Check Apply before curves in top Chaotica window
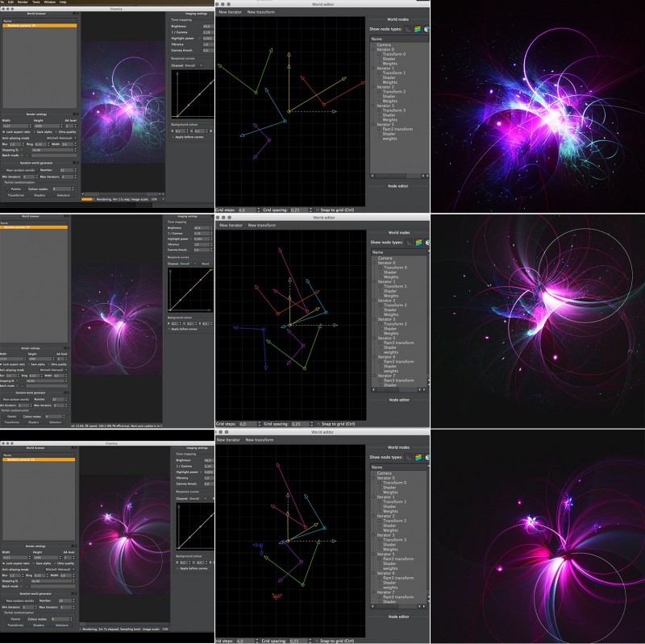Image resolution: width=645 pixels, height=644 pixels. coord(173,137)
